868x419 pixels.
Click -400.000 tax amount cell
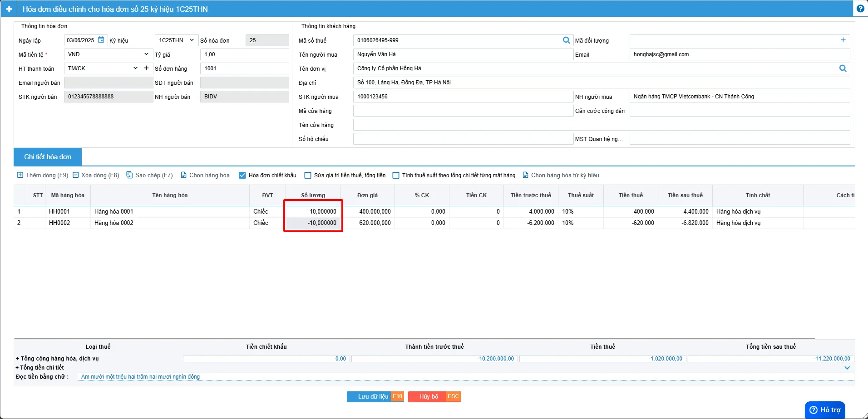click(631, 212)
